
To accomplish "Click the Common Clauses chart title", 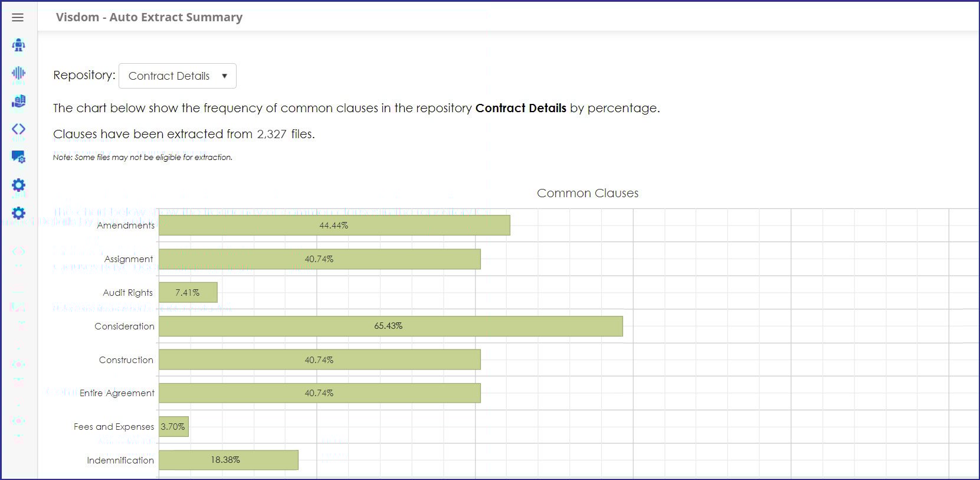I will click(x=587, y=193).
